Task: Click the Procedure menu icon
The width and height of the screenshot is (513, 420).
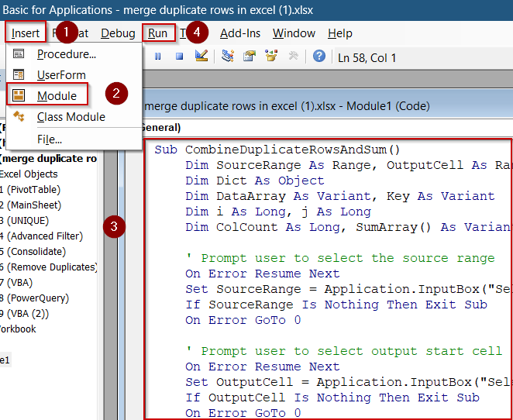Action: coord(19,53)
